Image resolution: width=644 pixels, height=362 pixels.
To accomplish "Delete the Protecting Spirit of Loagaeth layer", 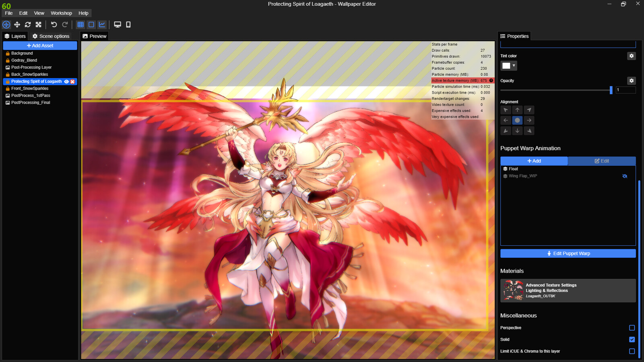I will point(72,82).
